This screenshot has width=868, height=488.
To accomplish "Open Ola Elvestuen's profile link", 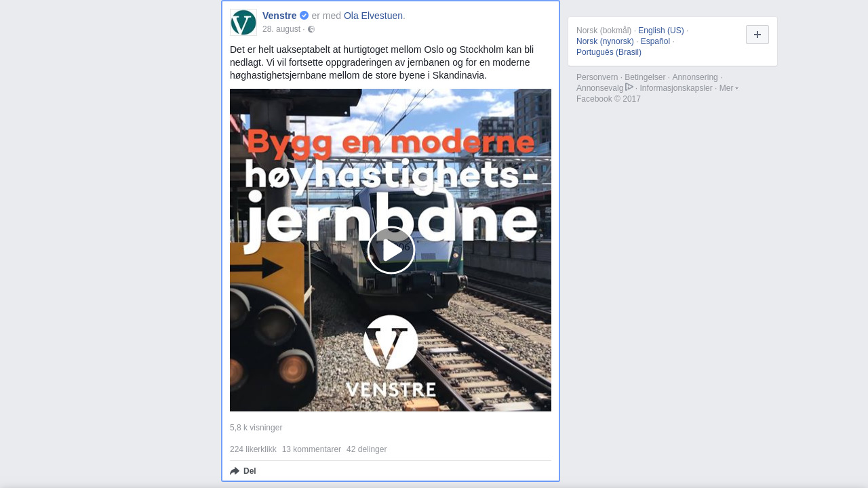I will 373,16.
